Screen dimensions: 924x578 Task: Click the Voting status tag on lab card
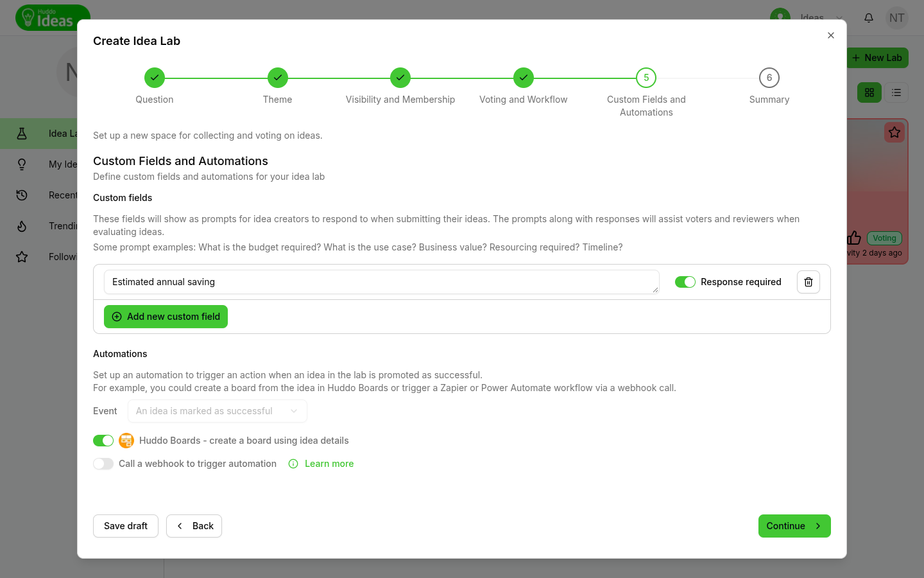pos(884,238)
